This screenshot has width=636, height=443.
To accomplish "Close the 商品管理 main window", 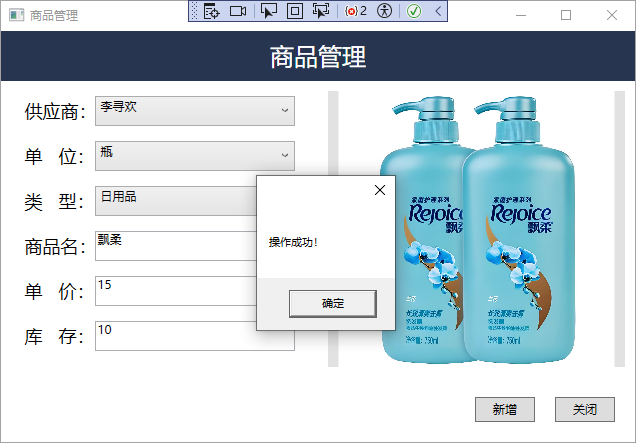I will pyautogui.click(x=612, y=15).
